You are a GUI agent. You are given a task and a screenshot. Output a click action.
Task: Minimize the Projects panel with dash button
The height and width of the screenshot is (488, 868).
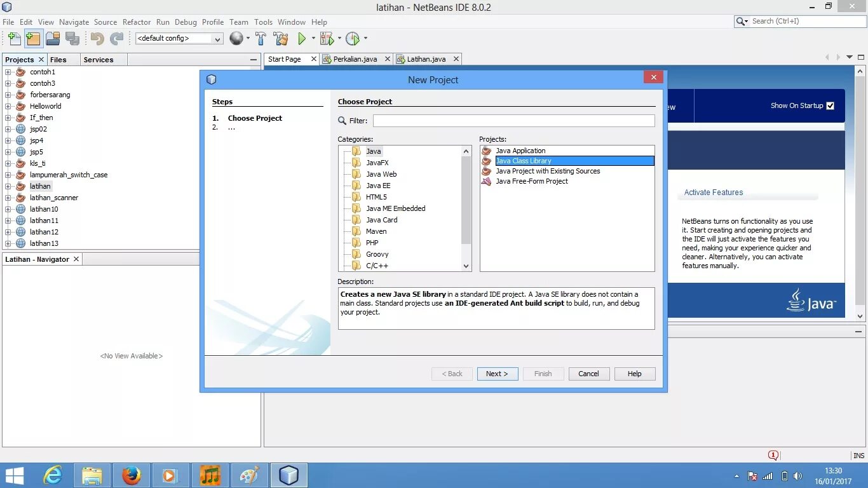[253, 60]
